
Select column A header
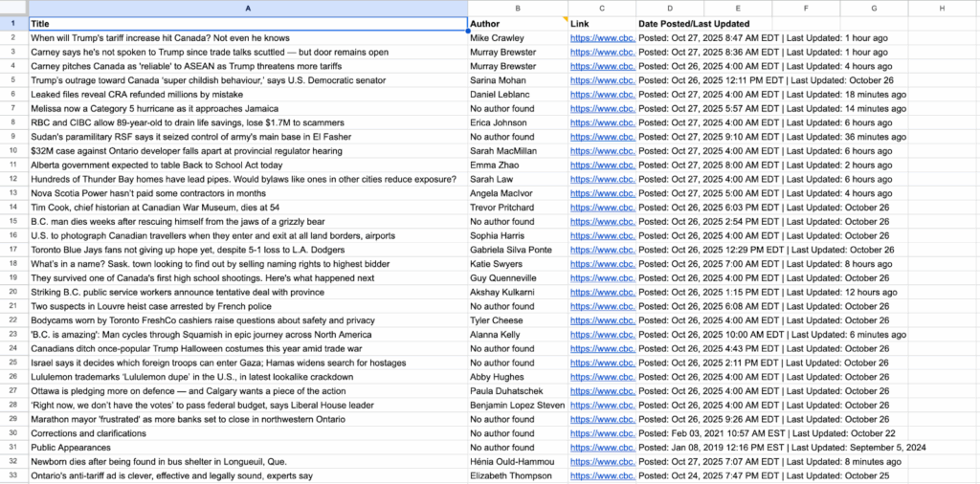tap(248, 8)
